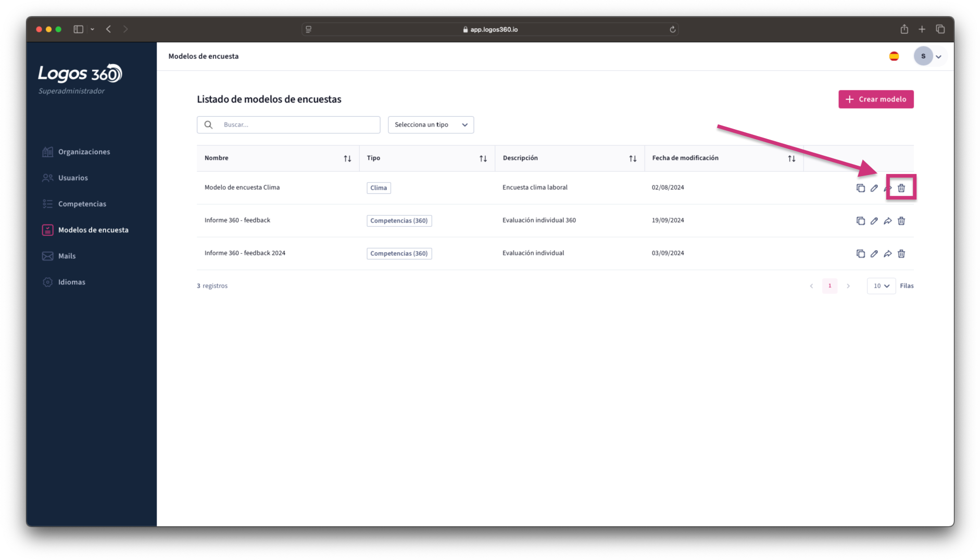Image resolution: width=980 pixels, height=560 pixels.
Task: Open Competencias in sidebar
Action: [x=74, y=204]
